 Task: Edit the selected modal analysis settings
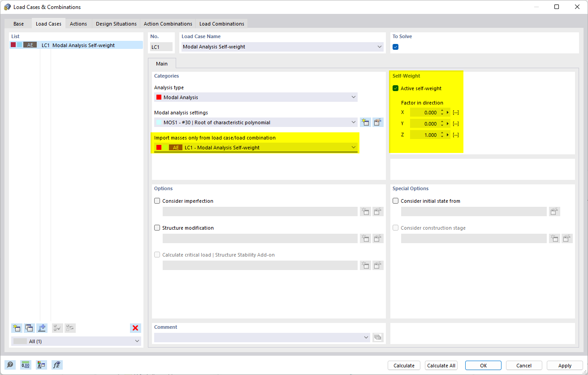378,122
